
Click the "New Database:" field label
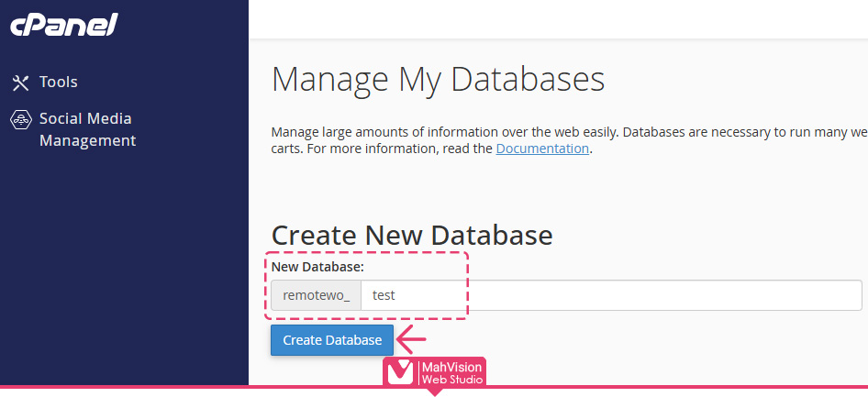tap(317, 267)
